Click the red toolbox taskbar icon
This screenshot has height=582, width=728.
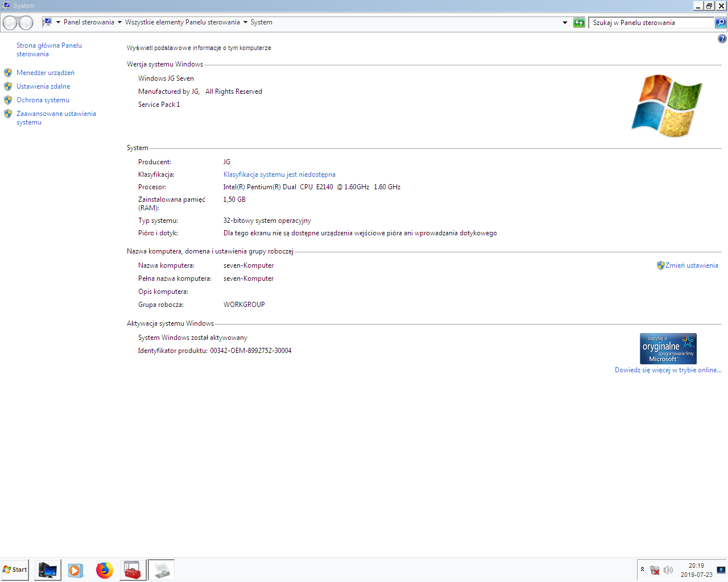133,569
